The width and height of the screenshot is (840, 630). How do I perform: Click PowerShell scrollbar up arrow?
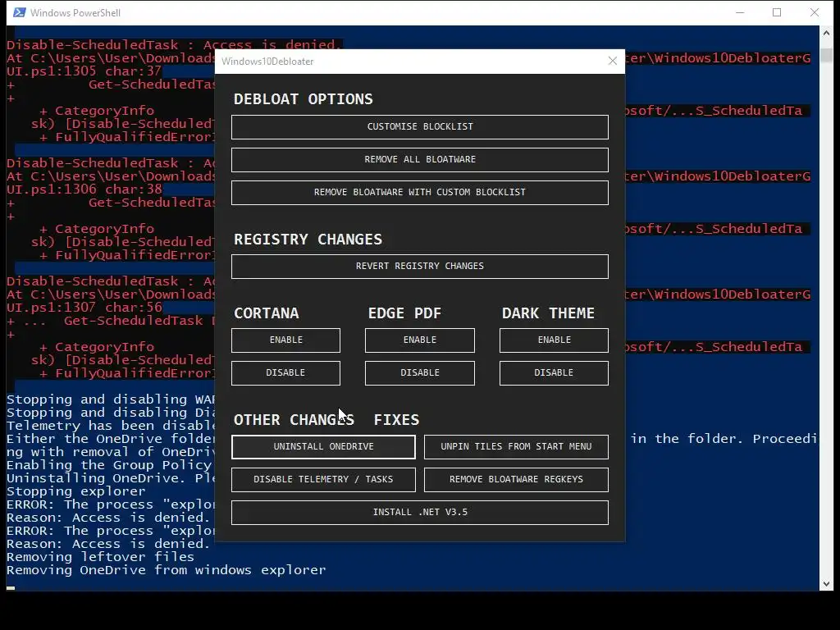coord(825,33)
